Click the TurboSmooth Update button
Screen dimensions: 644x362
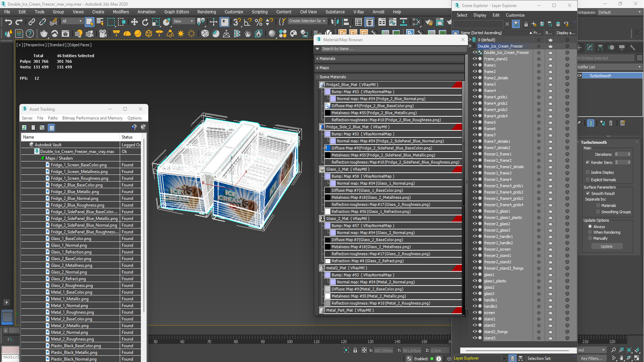(606, 246)
